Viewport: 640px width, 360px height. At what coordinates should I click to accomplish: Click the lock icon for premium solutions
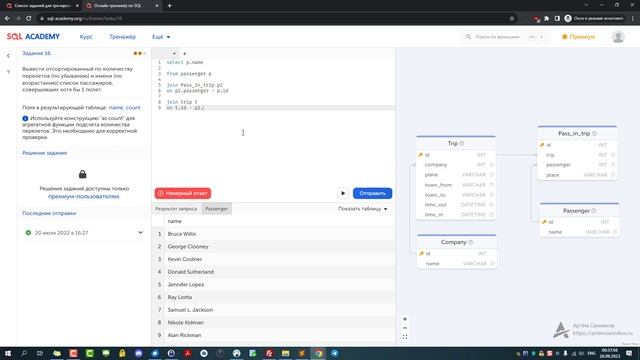82,174
